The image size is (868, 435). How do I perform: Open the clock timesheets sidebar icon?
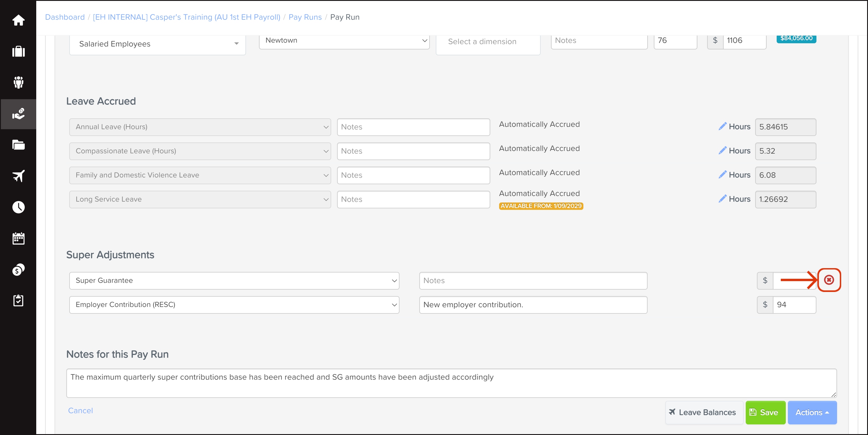pyautogui.click(x=18, y=207)
